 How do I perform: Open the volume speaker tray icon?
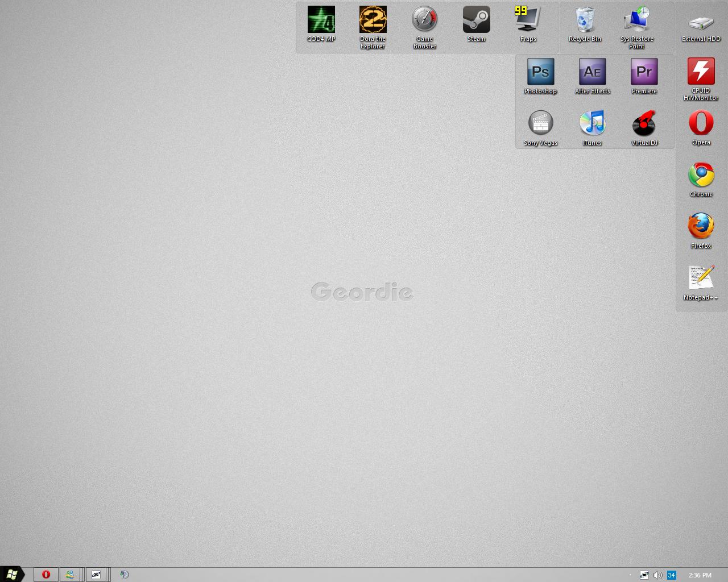point(658,575)
